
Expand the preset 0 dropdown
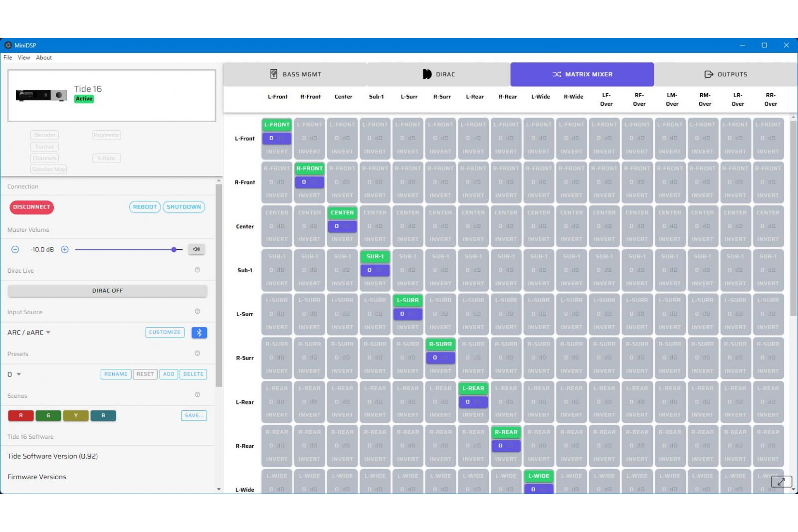pos(14,374)
